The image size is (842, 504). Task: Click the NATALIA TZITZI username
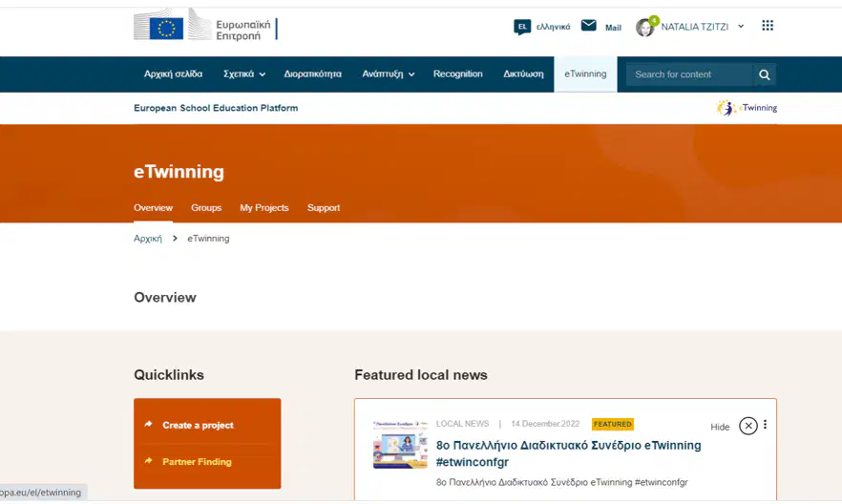[x=695, y=27]
